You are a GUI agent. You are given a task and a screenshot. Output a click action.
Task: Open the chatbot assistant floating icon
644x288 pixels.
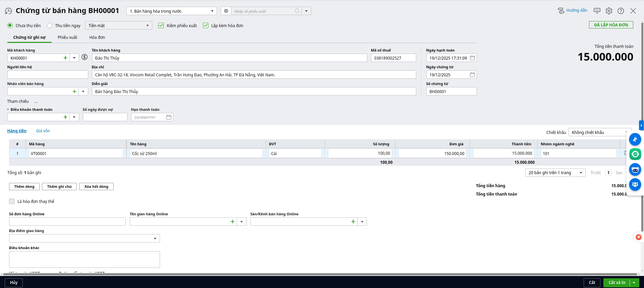635,170
